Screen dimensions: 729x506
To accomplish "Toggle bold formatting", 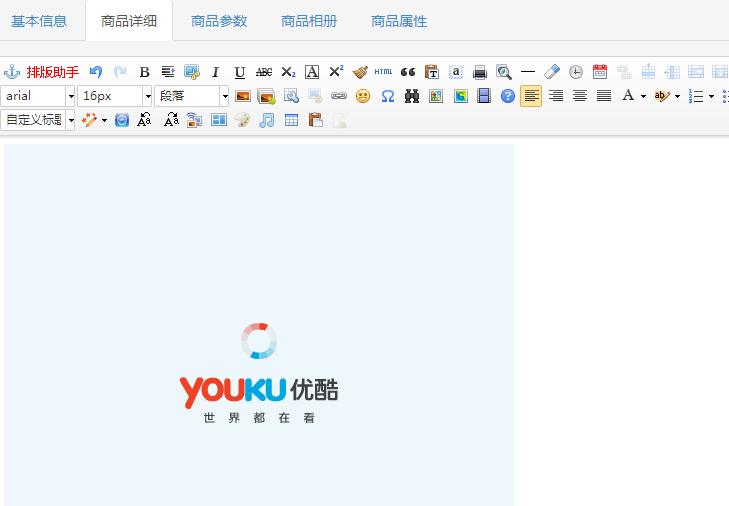I will [145, 72].
